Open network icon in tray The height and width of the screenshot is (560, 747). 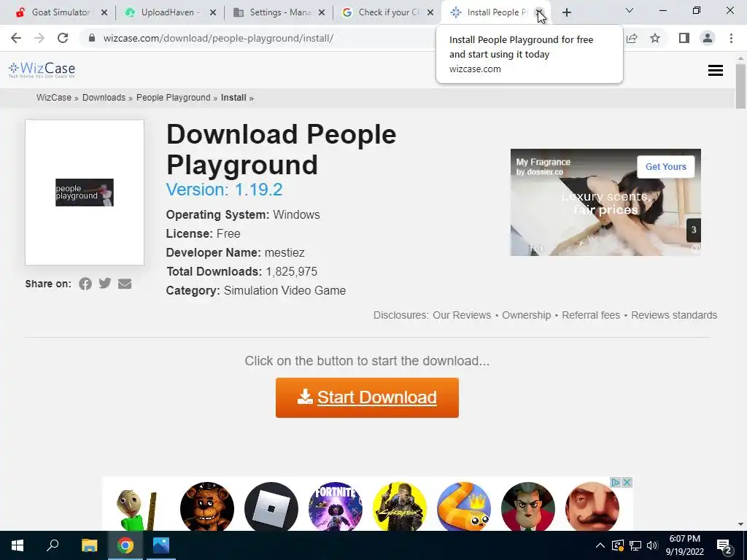[635, 545]
